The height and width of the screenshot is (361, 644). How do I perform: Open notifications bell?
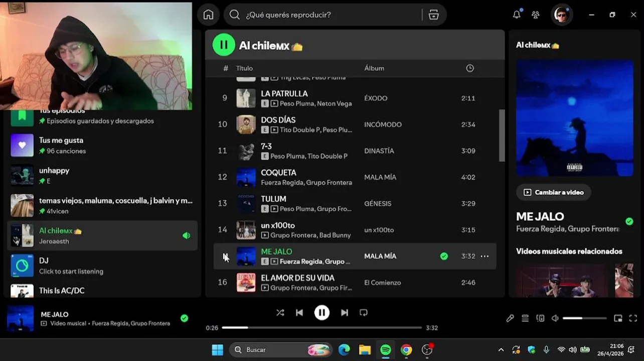click(517, 15)
